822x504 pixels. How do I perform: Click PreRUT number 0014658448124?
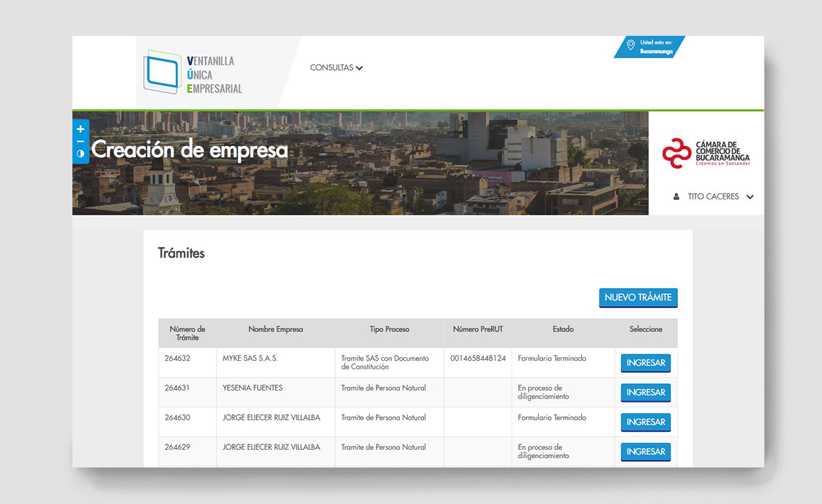pos(478,359)
